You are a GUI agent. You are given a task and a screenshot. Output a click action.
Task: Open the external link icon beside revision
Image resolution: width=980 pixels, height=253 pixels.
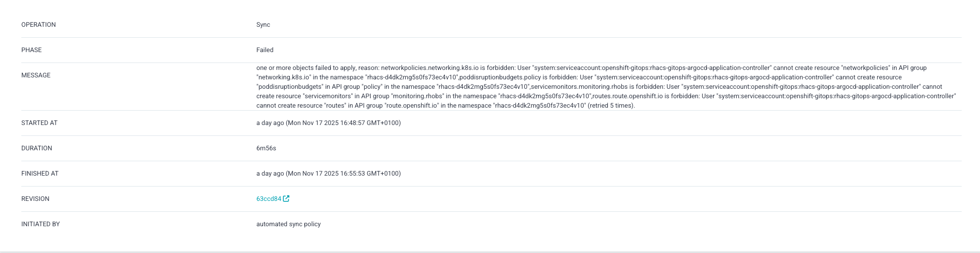[286, 199]
